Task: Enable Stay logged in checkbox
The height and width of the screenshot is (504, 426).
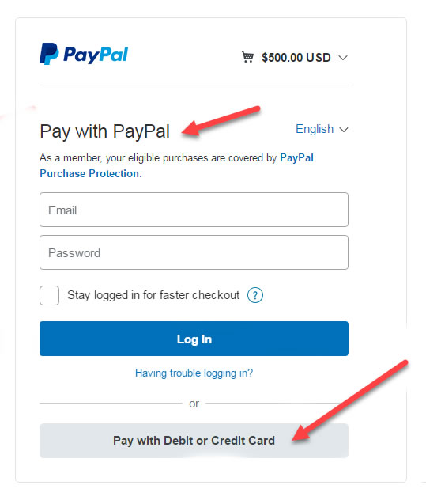Action: tap(50, 295)
